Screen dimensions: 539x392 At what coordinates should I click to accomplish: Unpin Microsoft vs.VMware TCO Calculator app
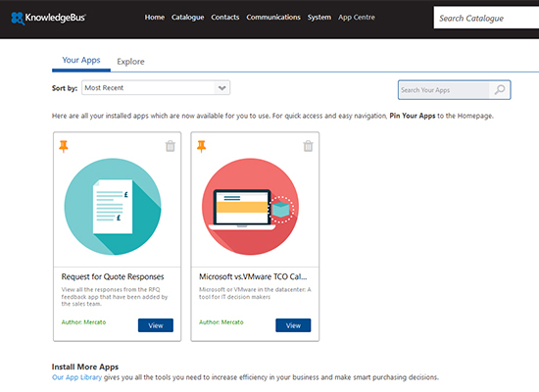point(202,146)
